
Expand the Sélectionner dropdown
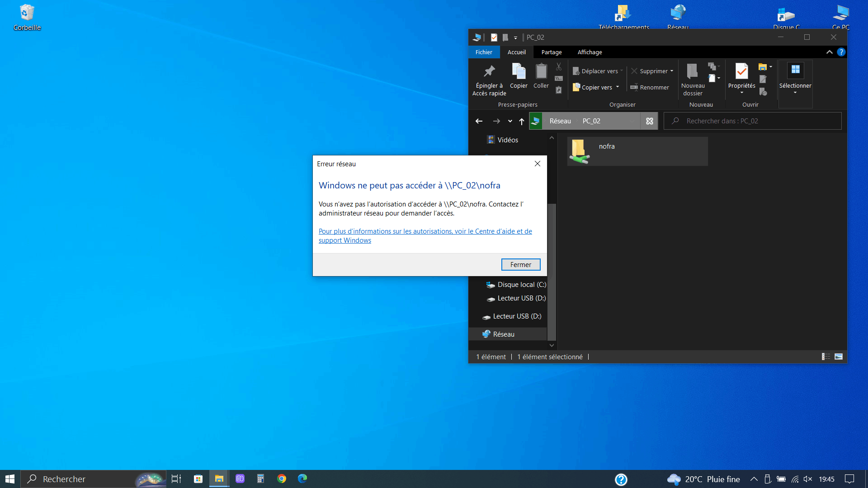click(x=795, y=93)
